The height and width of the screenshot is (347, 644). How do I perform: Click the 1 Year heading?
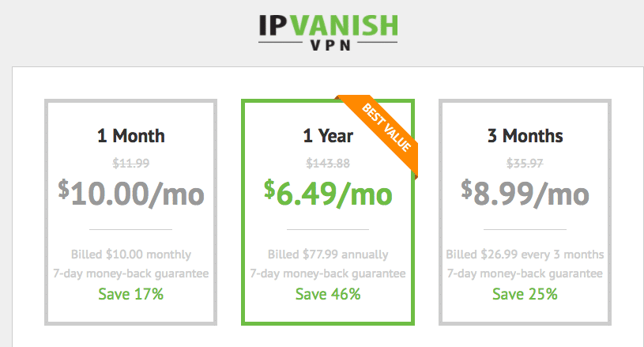click(328, 136)
